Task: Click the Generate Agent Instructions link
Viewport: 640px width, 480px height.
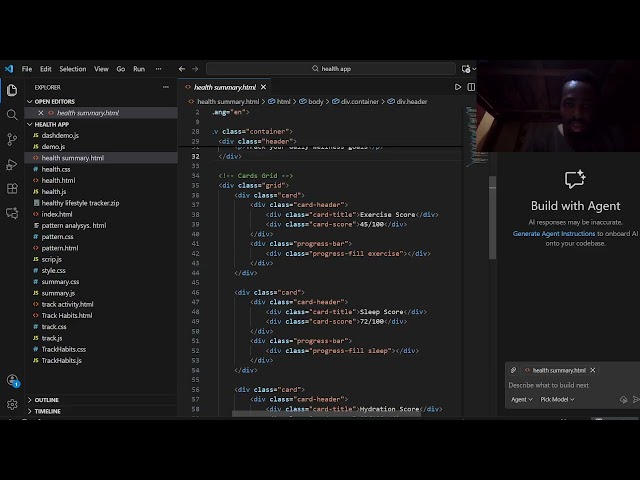Action: tap(554, 233)
